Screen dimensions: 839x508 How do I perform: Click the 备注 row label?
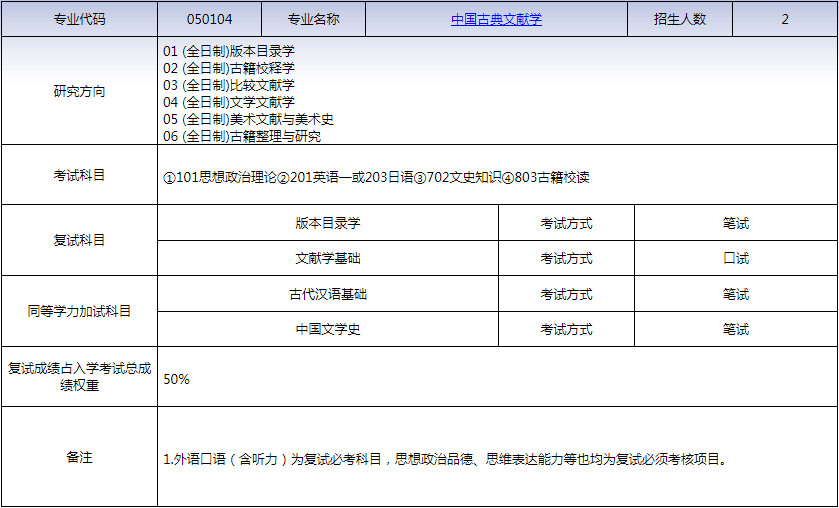pyautogui.click(x=79, y=457)
